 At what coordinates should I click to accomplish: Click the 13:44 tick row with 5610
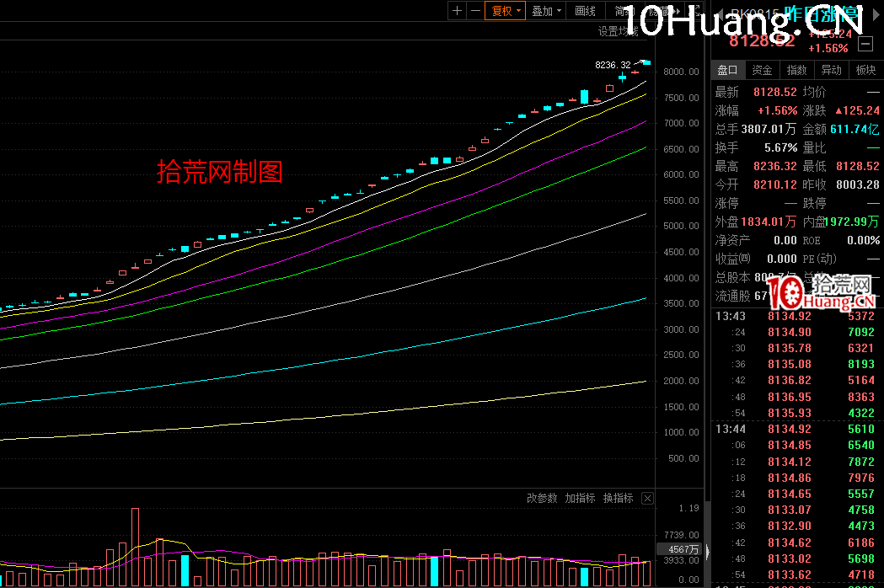point(795,429)
